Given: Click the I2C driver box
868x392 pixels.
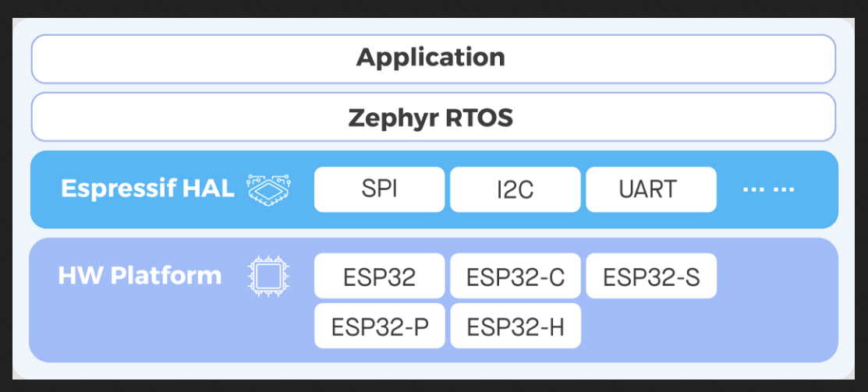Looking at the screenshot, I should (515, 189).
